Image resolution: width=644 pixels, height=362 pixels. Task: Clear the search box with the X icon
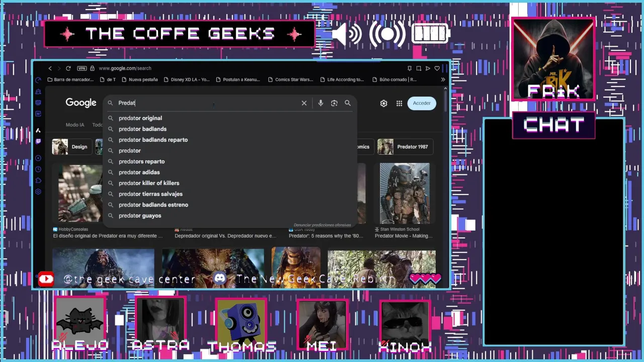304,103
